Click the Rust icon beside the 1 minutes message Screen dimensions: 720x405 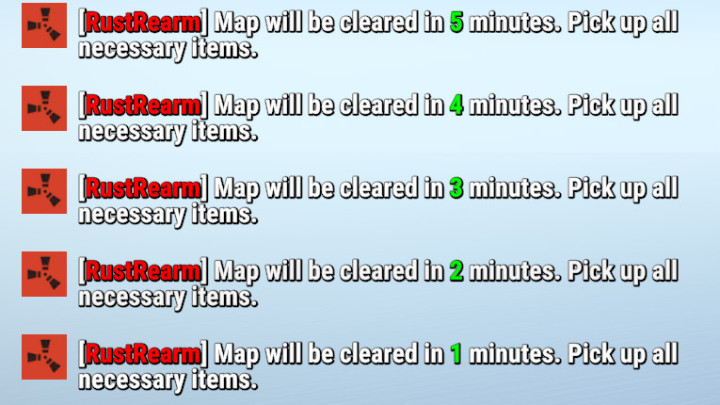tap(44, 357)
